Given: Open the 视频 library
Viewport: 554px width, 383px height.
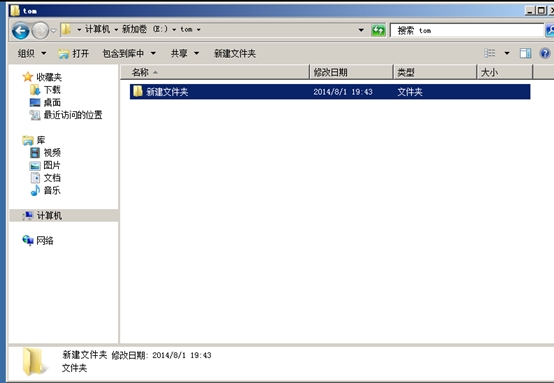Looking at the screenshot, I should (x=52, y=153).
